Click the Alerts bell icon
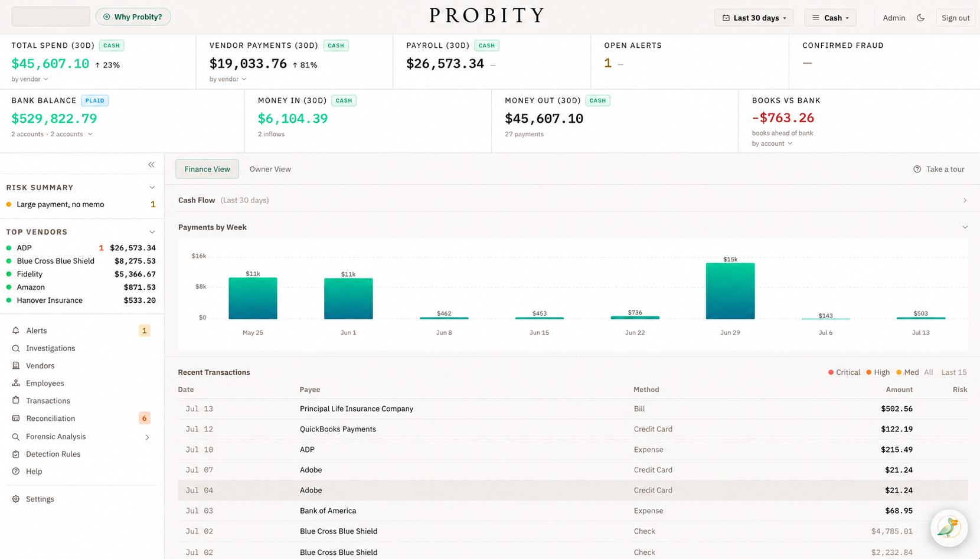Viewport: 980px width, 559px height. click(x=16, y=331)
